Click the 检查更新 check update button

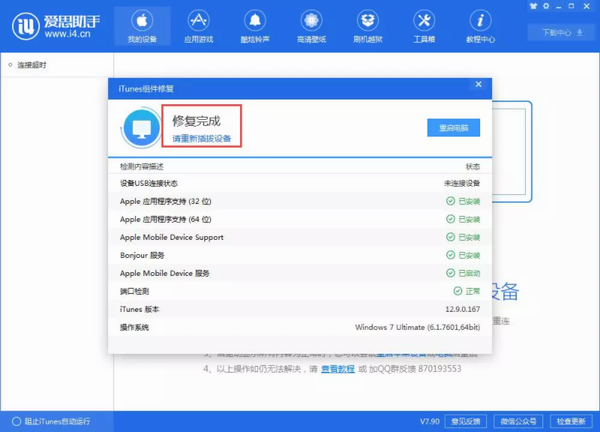571,421
